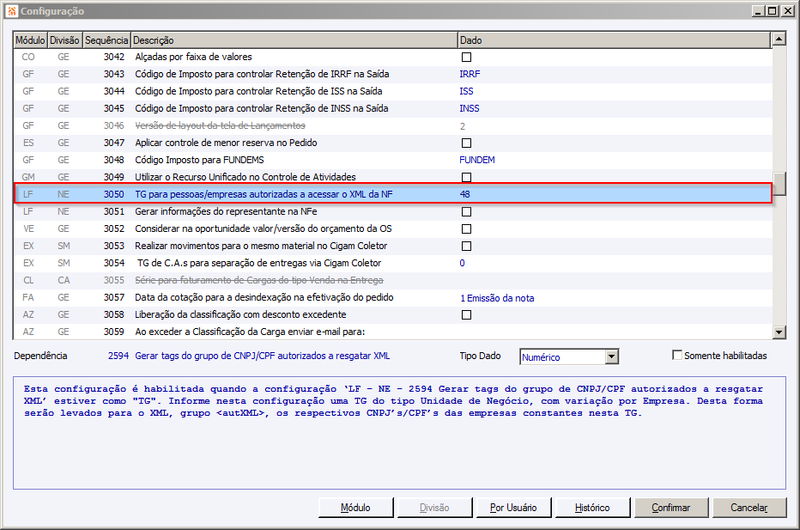Click the Configuração window app icon
Screen dimensions: 800x530
click(12, 11)
